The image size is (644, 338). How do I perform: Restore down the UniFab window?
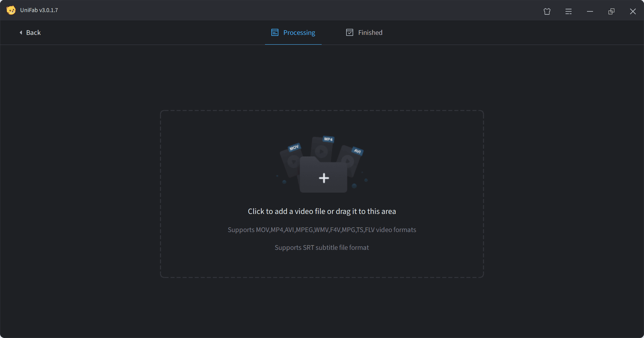pyautogui.click(x=611, y=11)
